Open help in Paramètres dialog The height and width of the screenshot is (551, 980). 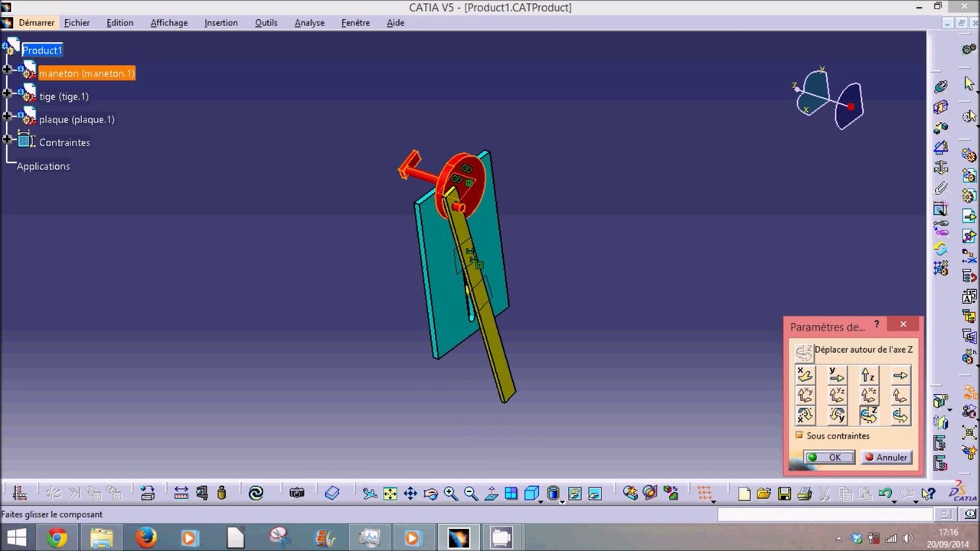click(x=877, y=324)
